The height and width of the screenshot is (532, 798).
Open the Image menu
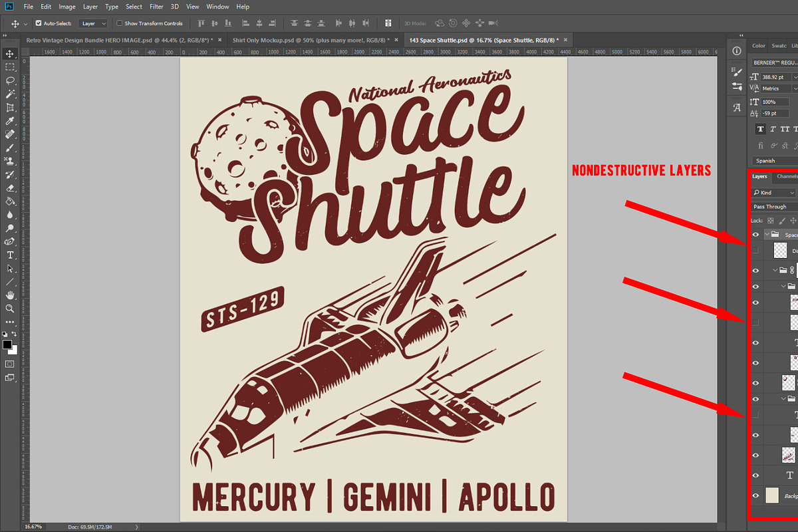point(67,7)
